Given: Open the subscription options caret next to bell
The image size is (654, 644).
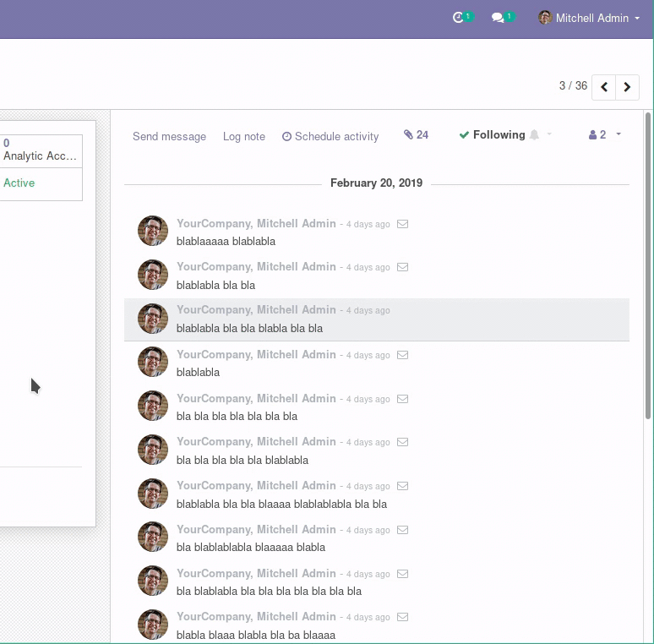Looking at the screenshot, I should click(550, 135).
